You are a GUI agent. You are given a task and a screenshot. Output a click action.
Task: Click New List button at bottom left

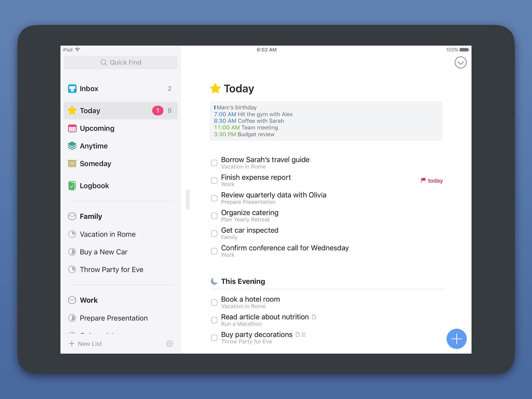84,343
